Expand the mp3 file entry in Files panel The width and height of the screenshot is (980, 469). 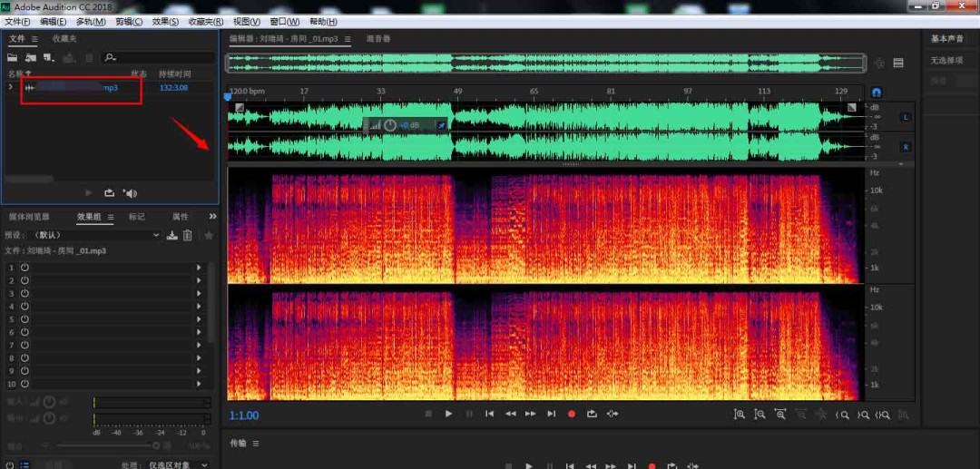pyautogui.click(x=11, y=88)
